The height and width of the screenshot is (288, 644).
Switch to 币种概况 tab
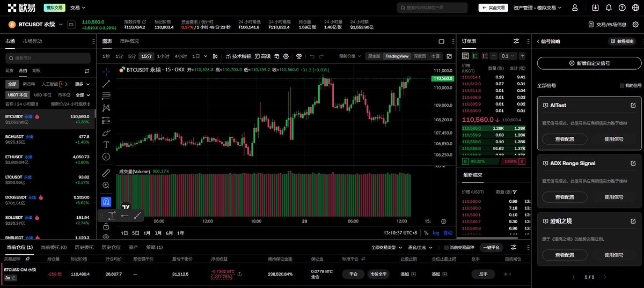[x=129, y=41]
